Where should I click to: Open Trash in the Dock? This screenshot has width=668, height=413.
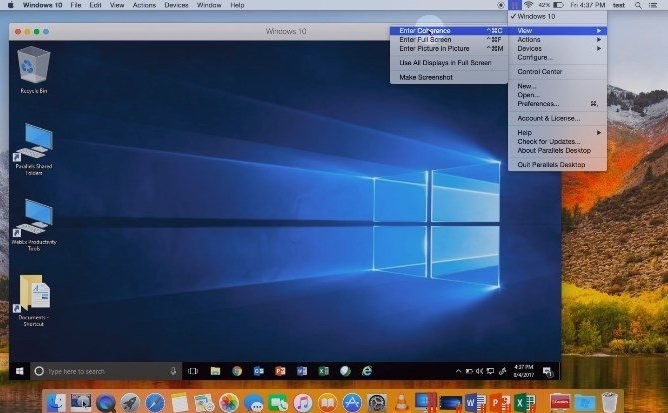(x=609, y=402)
